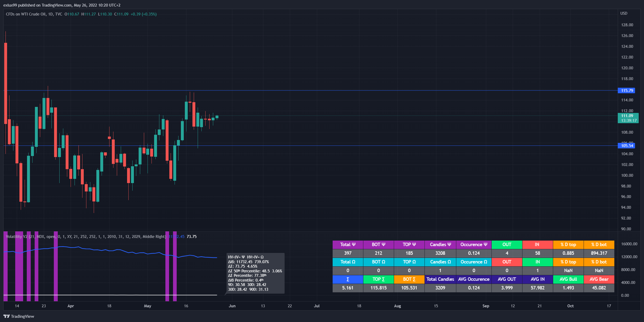This screenshot has width=644, height=322.
Task: Click the 'Candles Ψ' header cell
Action: 440,245
